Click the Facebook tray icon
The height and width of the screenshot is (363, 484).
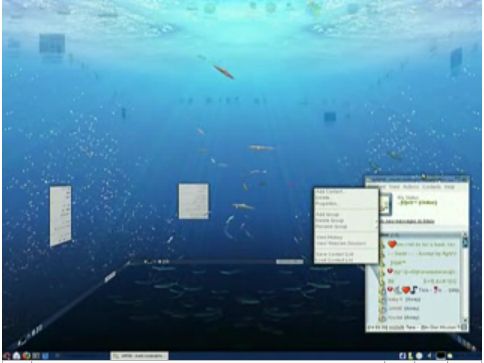[x=402, y=356]
